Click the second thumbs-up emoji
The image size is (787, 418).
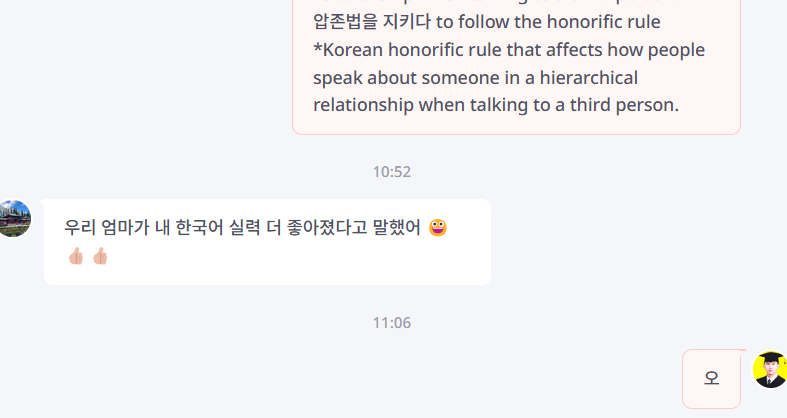[100, 256]
